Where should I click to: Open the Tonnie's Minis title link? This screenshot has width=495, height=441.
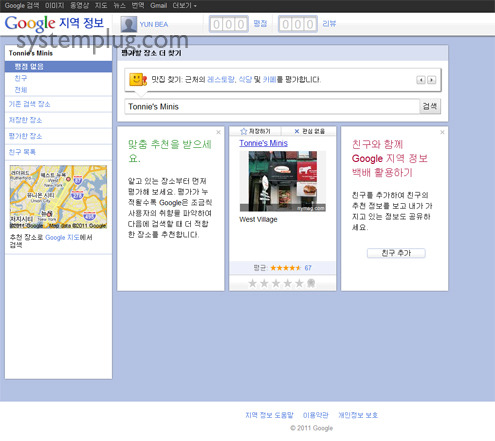point(263,143)
